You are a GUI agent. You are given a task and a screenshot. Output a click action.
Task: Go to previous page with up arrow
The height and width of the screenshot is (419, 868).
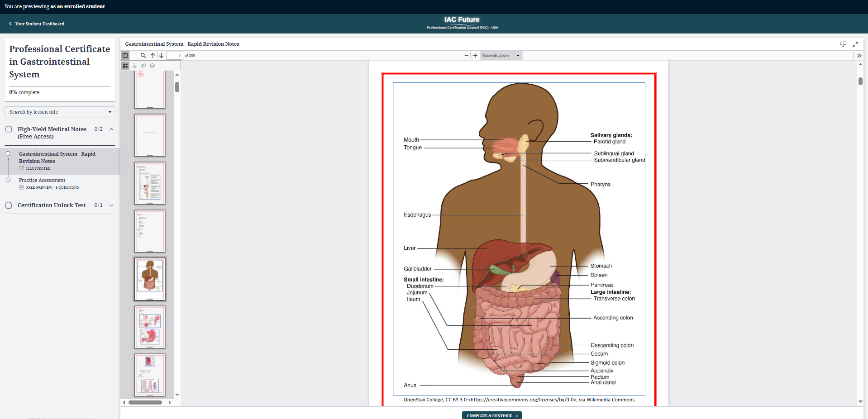[x=153, y=56]
